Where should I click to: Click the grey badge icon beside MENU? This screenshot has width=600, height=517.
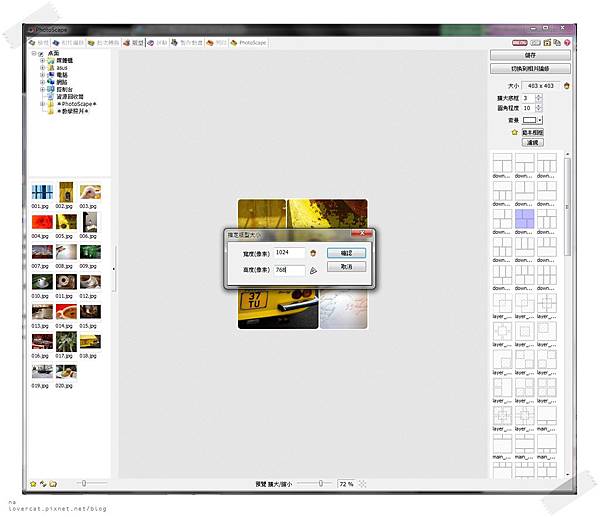[535, 43]
